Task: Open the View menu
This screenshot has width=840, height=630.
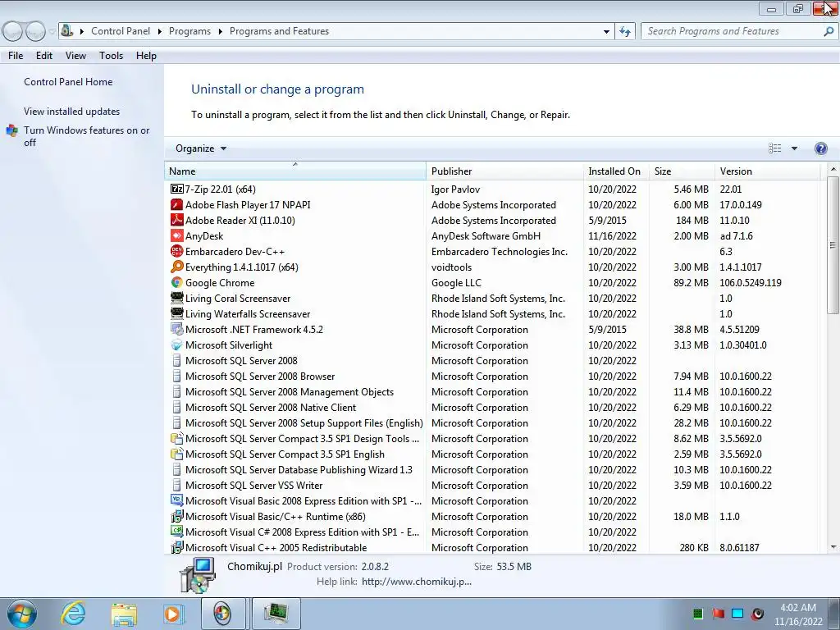Action: click(75, 56)
